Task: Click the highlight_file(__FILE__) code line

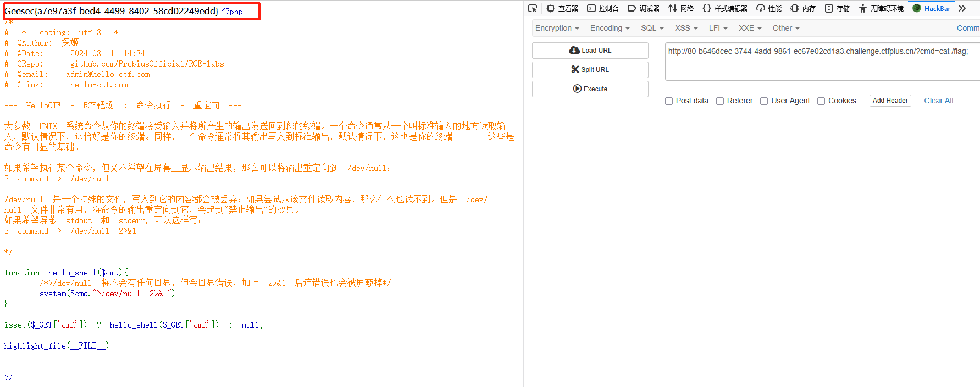Action: (59, 346)
